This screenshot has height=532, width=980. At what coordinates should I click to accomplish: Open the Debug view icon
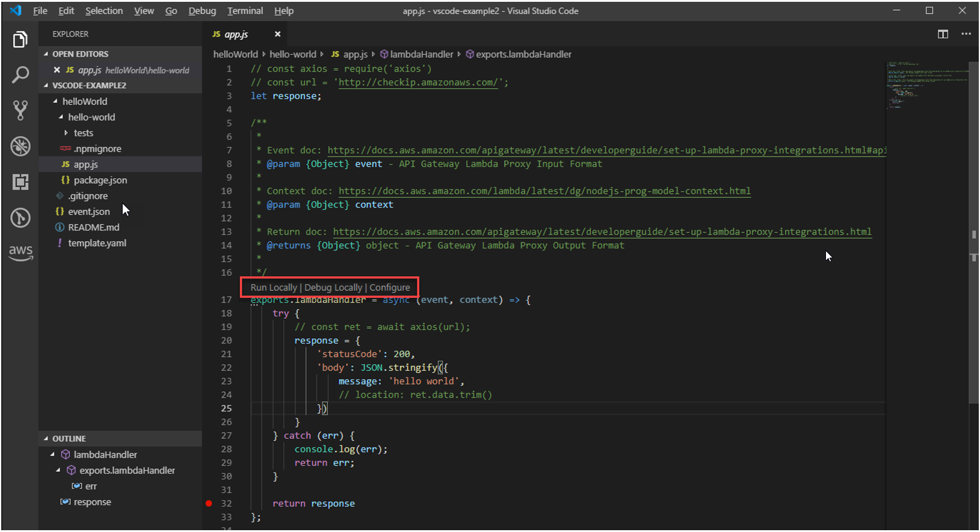(x=20, y=146)
